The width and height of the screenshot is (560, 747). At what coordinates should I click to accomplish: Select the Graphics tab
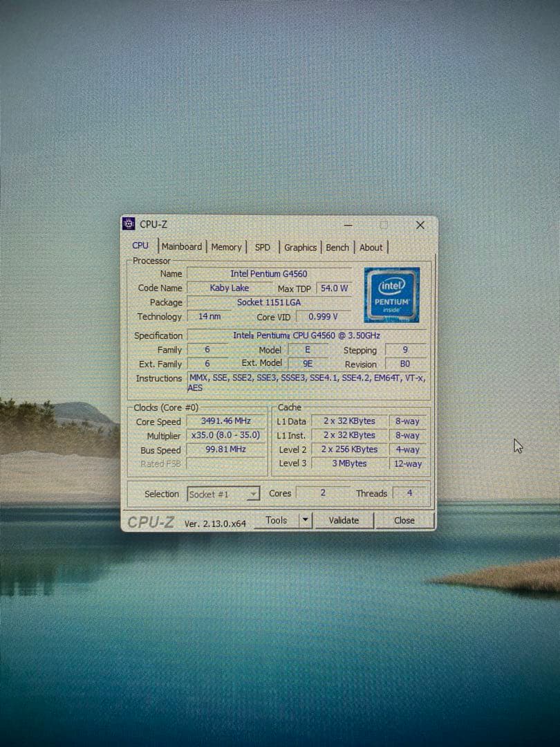(300, 247)
